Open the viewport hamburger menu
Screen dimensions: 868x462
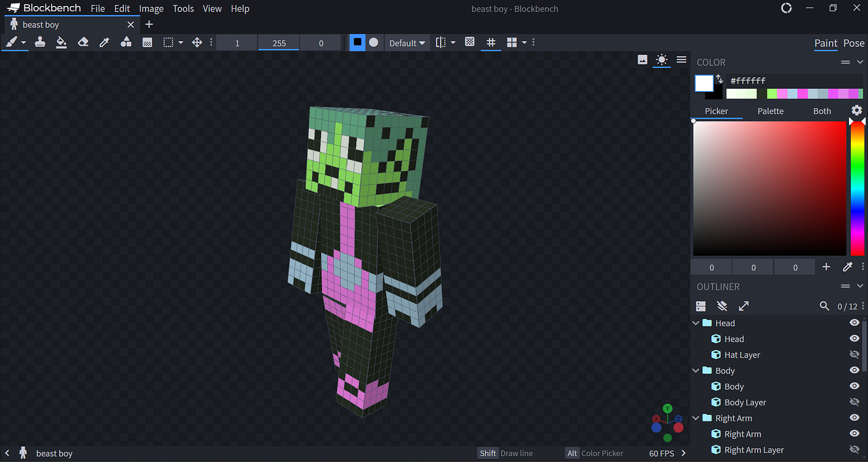click(x=681, y=60)
